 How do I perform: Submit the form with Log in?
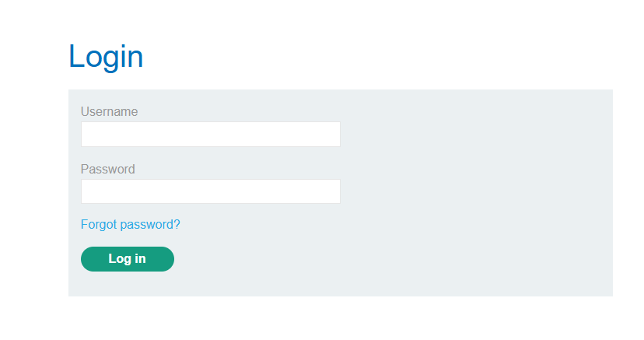(x=127, y=259)
